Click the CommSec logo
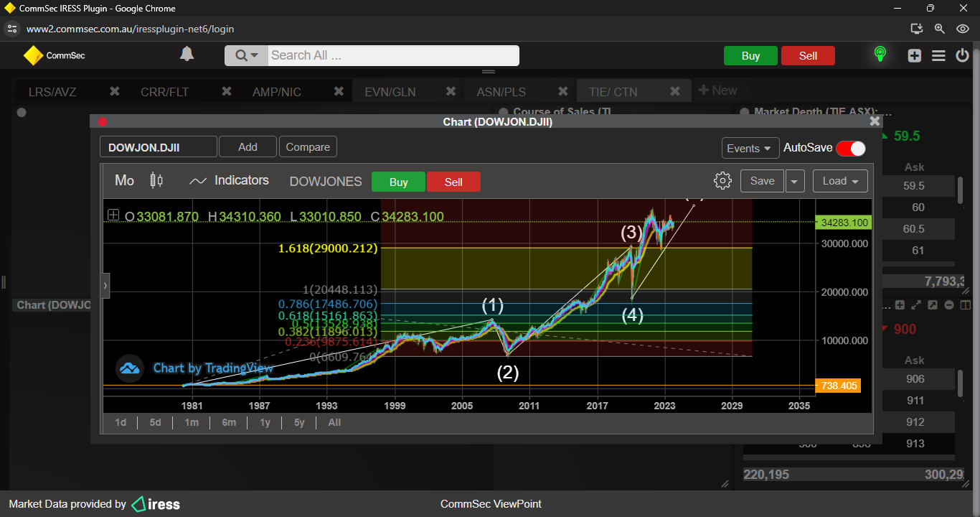 (54, 55)
